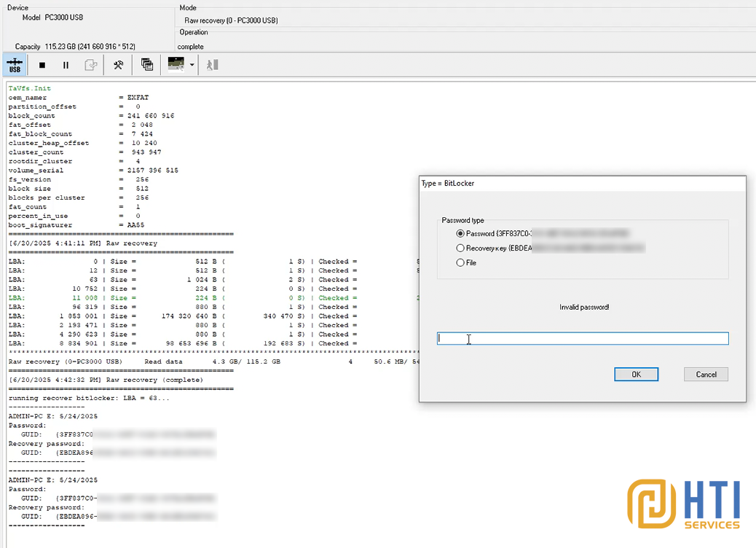756x548 pixels.
Task: Click the 'TaVfs.Init' log line
Action: pyautogui.click(x=29, y=88)
